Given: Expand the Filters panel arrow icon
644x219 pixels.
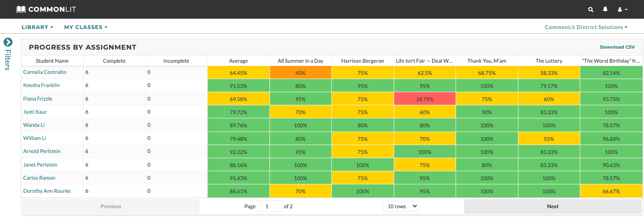Looking at the screenshot, I should click(8, 42).
